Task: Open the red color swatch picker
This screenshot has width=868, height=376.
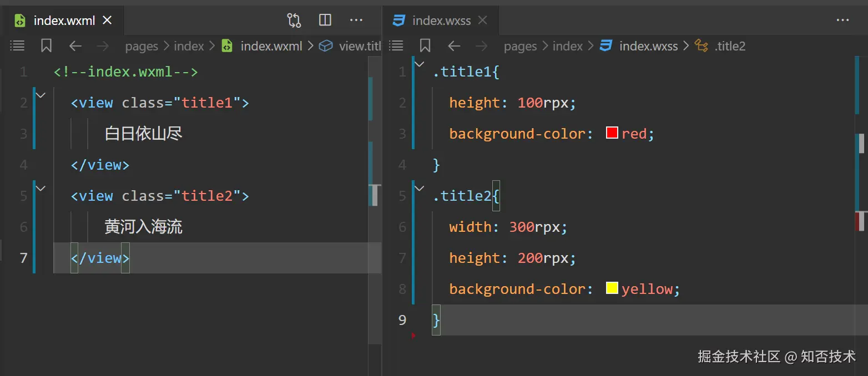Action: pyautogui.click(x=612, y=133)
